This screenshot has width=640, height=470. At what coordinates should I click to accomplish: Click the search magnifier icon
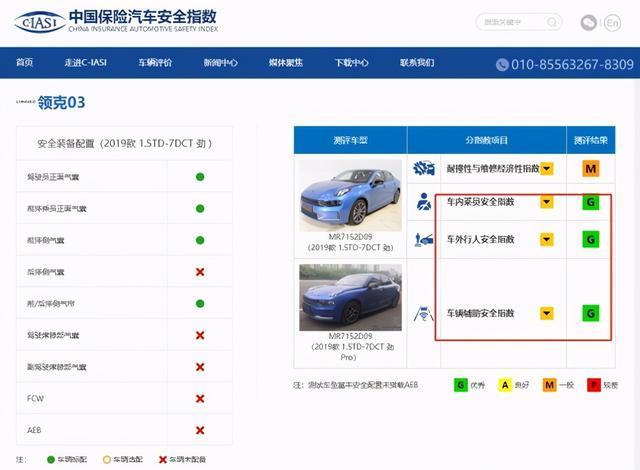[552, 22]
